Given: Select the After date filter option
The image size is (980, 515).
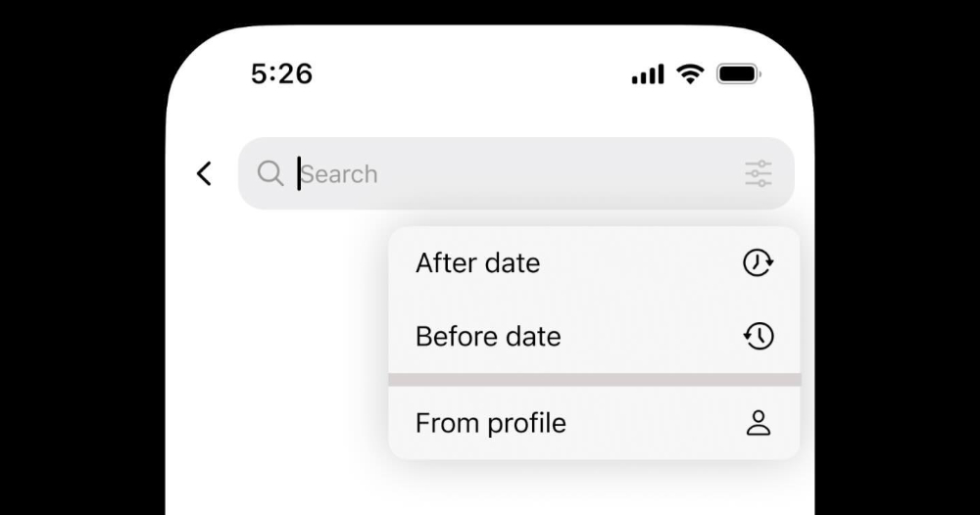Looking at the screenshot, I should 594,262.
